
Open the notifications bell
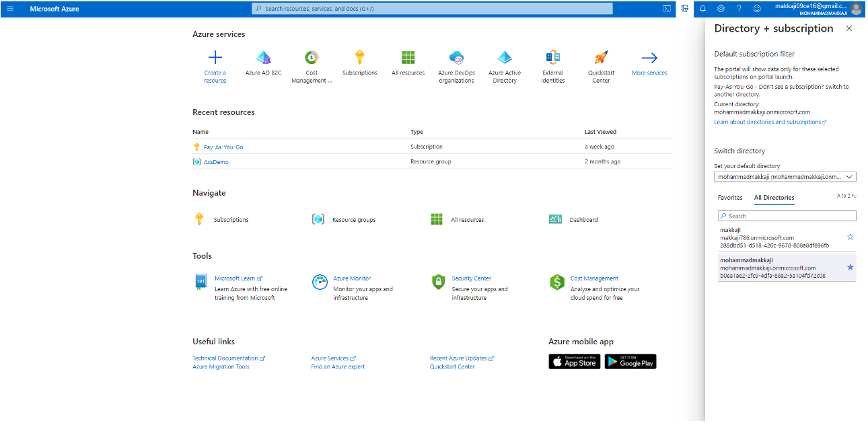coord(703,9)
